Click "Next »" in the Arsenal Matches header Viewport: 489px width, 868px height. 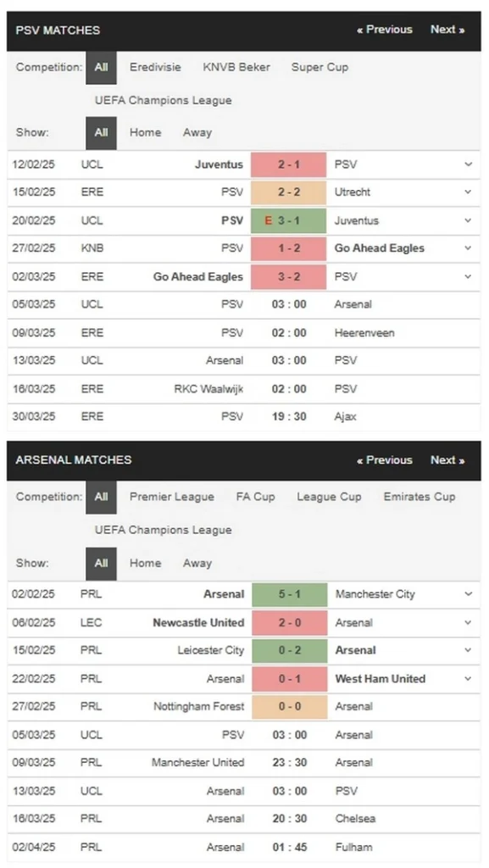point(447,459)
